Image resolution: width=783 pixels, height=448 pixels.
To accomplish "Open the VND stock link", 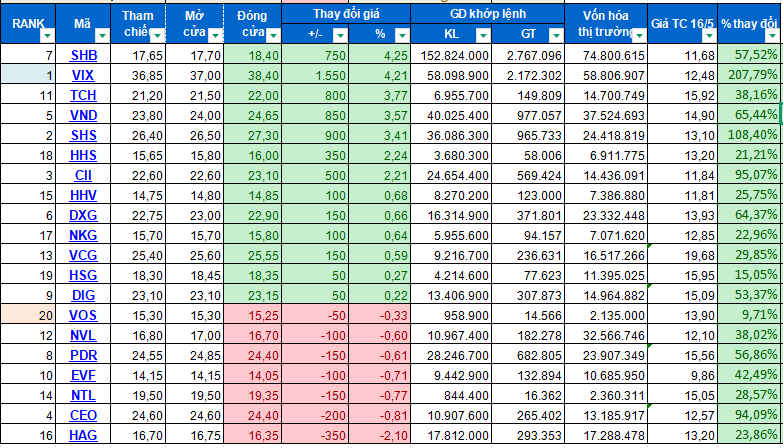I will [83, 115].
